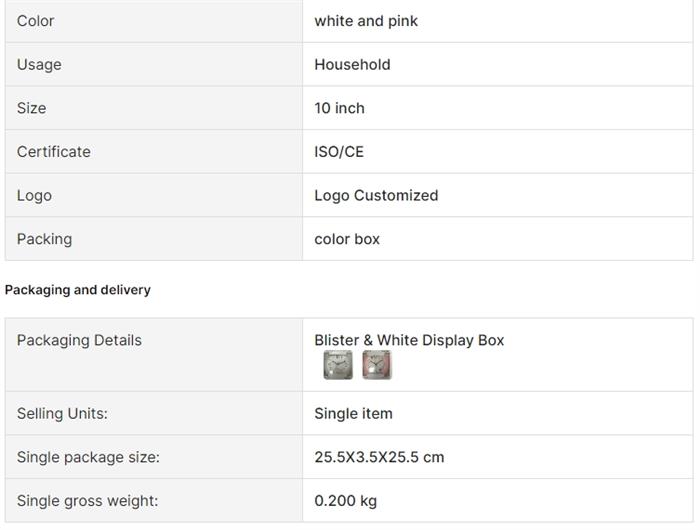Click the 'white and pink' color value

click(366, 21)
